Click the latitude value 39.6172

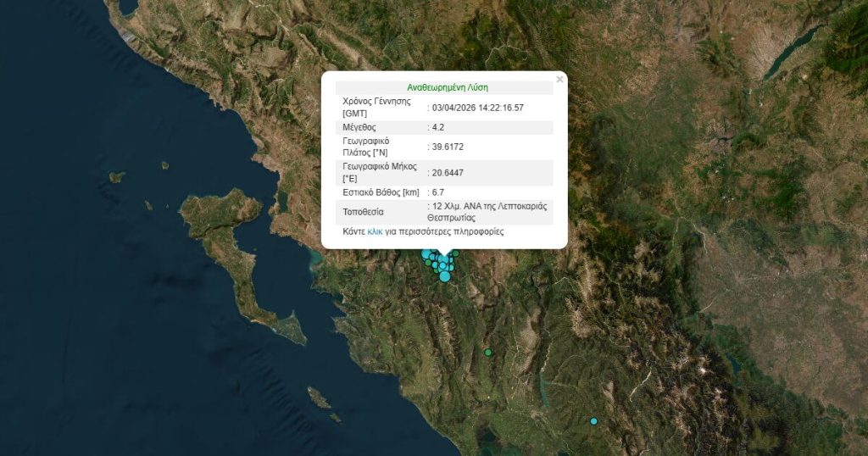(x=448, y=147)
